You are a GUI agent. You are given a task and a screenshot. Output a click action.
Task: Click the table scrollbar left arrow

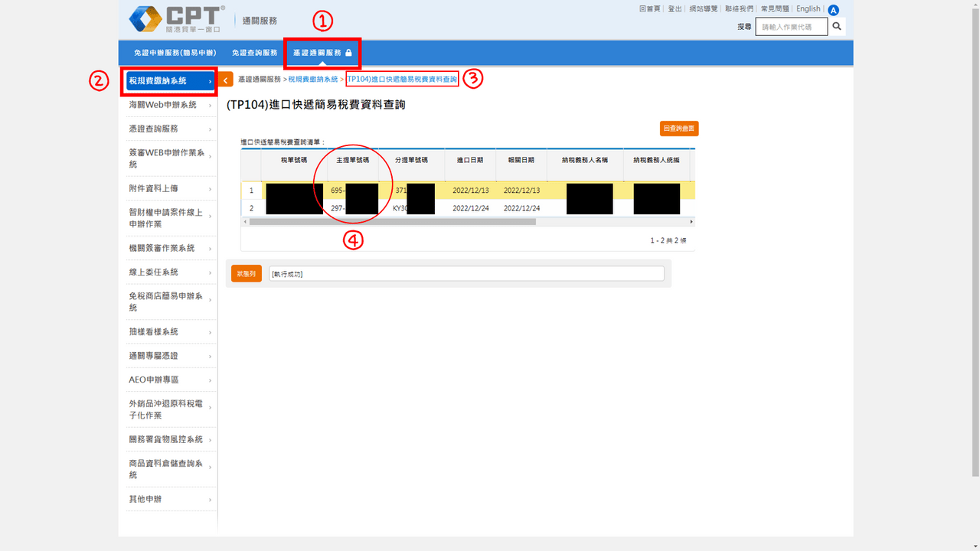pos(245,222)
